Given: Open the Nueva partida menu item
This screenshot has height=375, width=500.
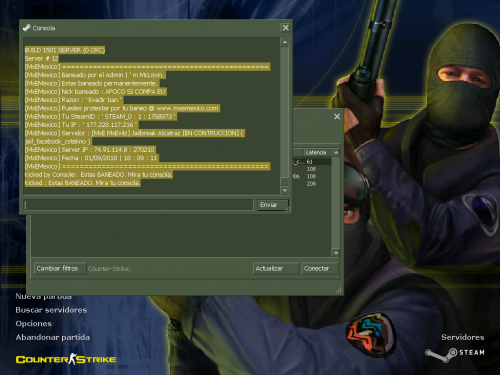Looking at the screenshot, I should click(x=44, y=296).
